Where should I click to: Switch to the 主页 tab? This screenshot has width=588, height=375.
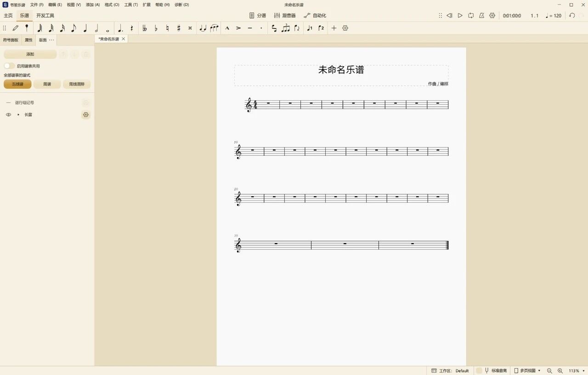tap(8, 16)
